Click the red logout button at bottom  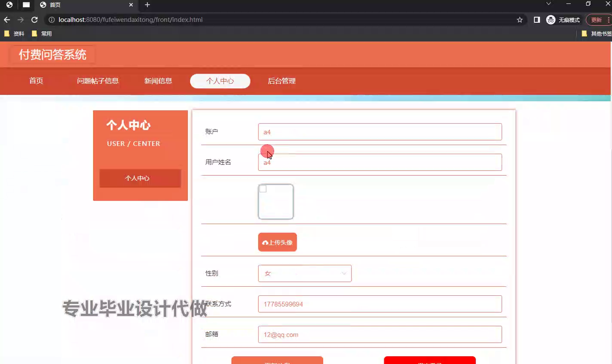(x=430, y=360)
